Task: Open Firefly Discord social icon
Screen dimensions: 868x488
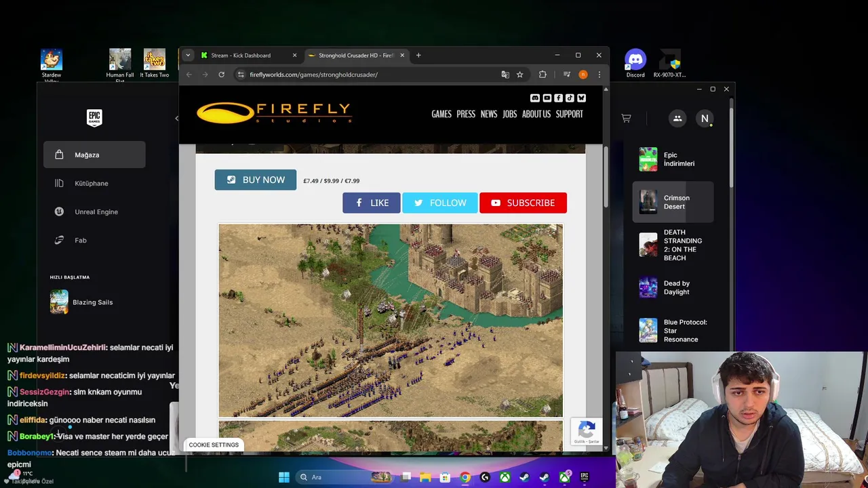Action: (x=535, y=98)
